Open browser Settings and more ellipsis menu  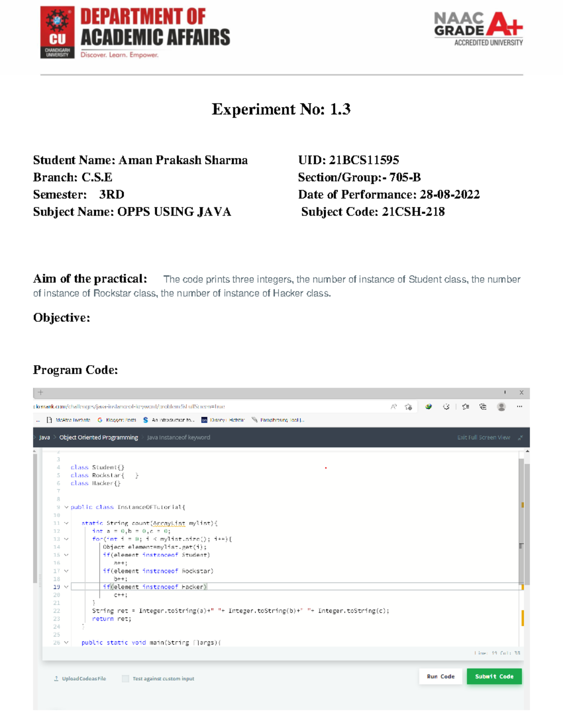[519, 407]
